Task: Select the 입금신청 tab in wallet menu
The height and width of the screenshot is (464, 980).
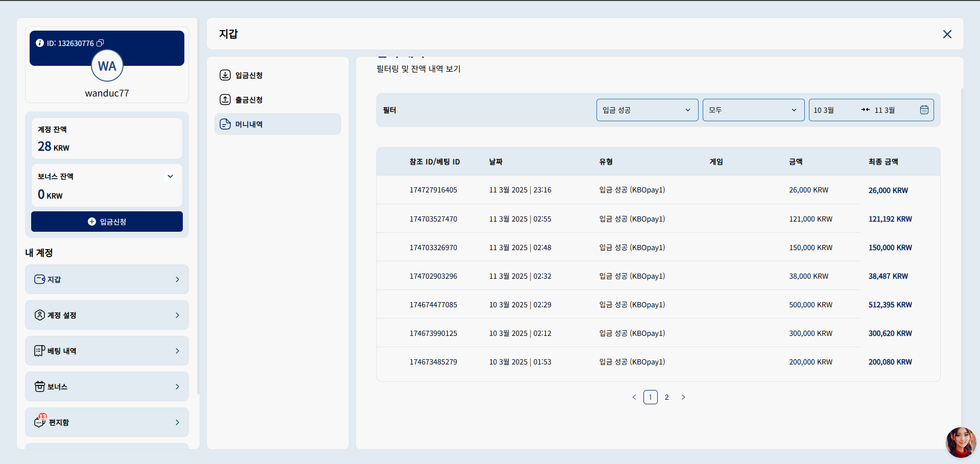Action: tap(278, 75)
